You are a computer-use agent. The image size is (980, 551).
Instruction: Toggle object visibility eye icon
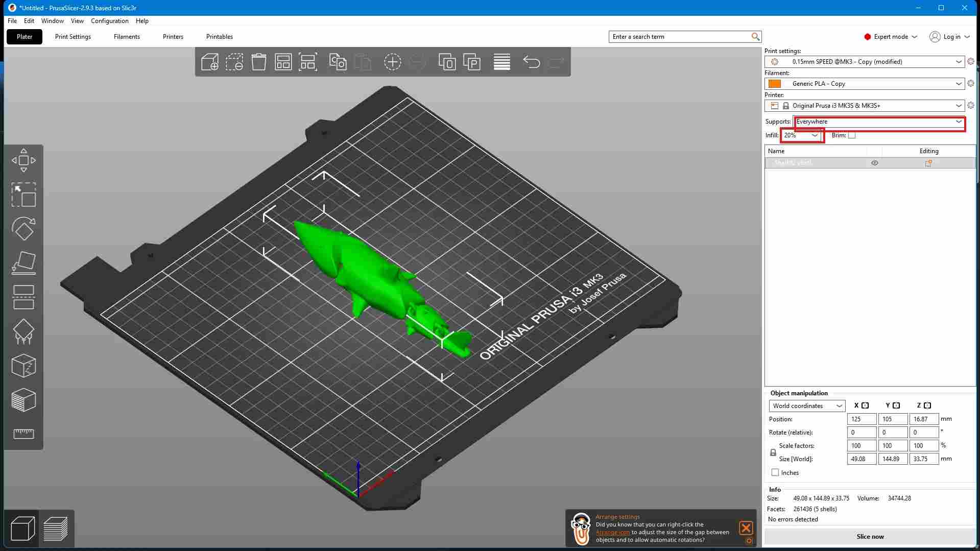pyautogui.click(x=874, y=163)
